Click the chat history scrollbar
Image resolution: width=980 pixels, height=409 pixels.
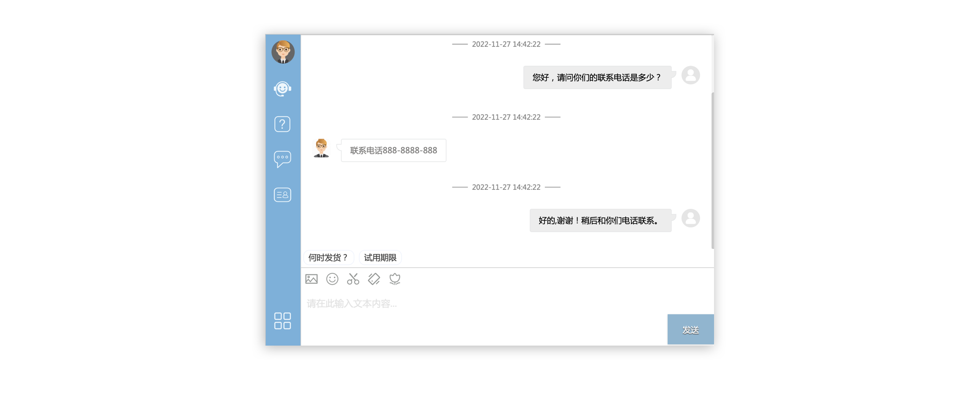click(712, 170)
